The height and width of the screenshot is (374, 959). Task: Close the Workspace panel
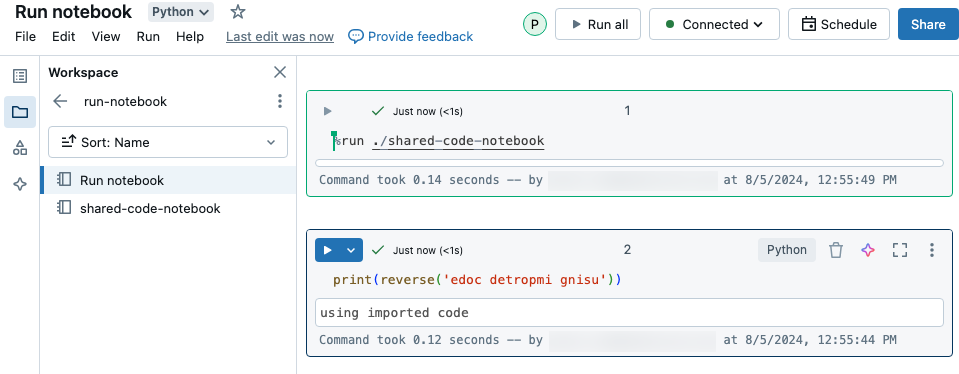click(x=280, y=73)
